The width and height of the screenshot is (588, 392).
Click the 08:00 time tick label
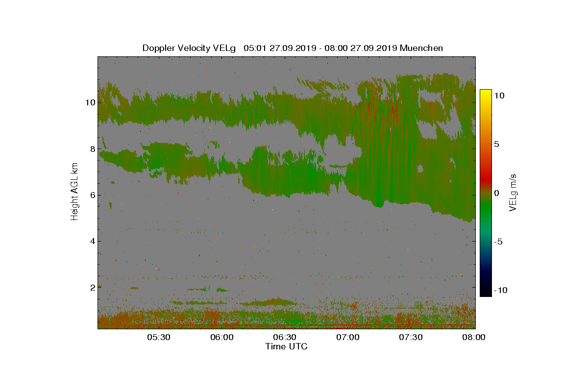474,338
